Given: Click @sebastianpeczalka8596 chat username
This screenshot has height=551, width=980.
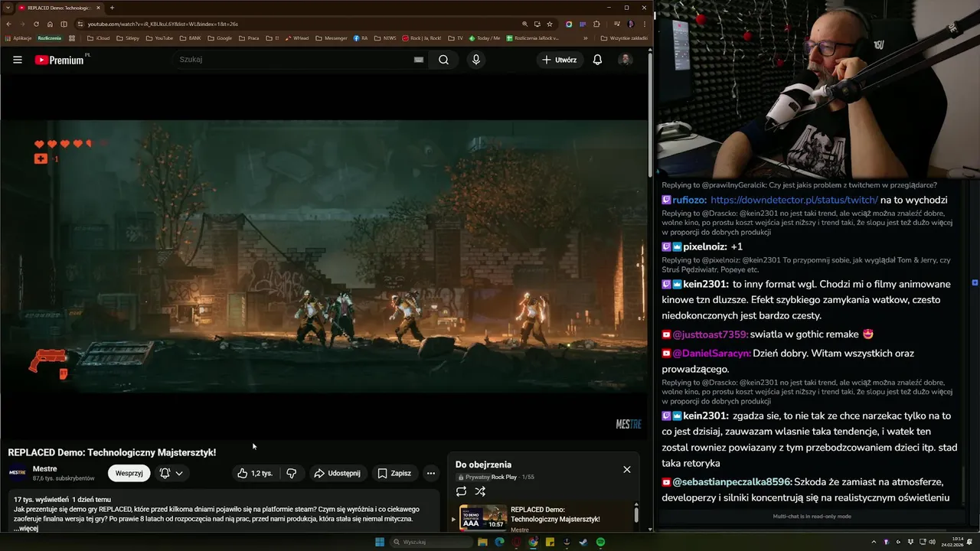Looking at the screenshot, I should tap(732, 482).
